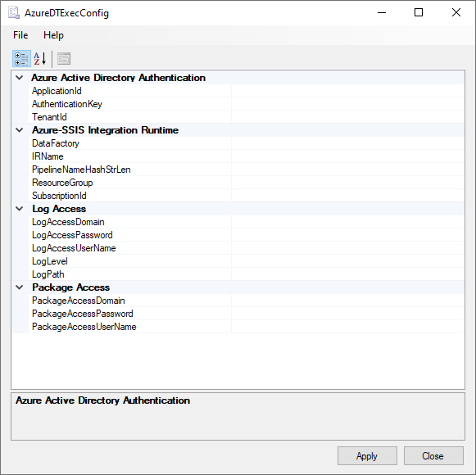Select the LogAccessPassword property label
476x475 pixels.
72,235
